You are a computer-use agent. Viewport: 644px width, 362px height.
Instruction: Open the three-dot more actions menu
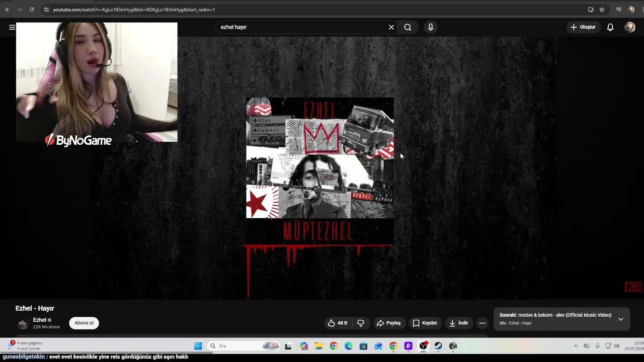(x=482, y=323)
